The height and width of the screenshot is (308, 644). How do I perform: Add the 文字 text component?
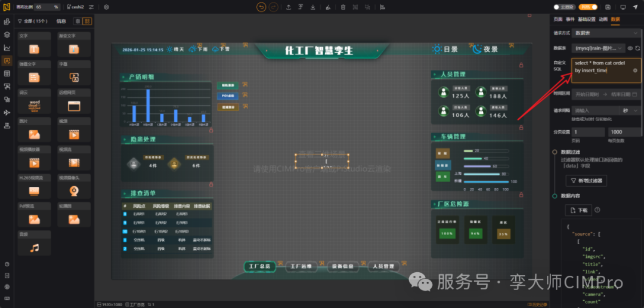coord(34,44)
